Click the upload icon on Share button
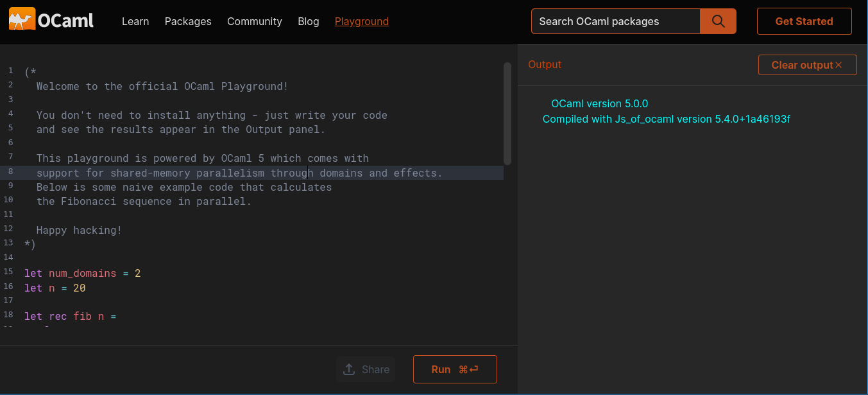 click(x=349, y=369)
